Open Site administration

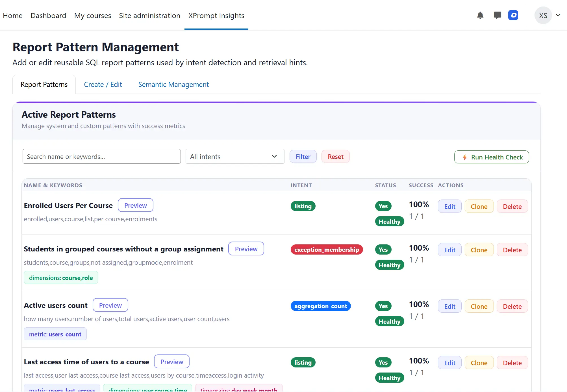point(150,16)
